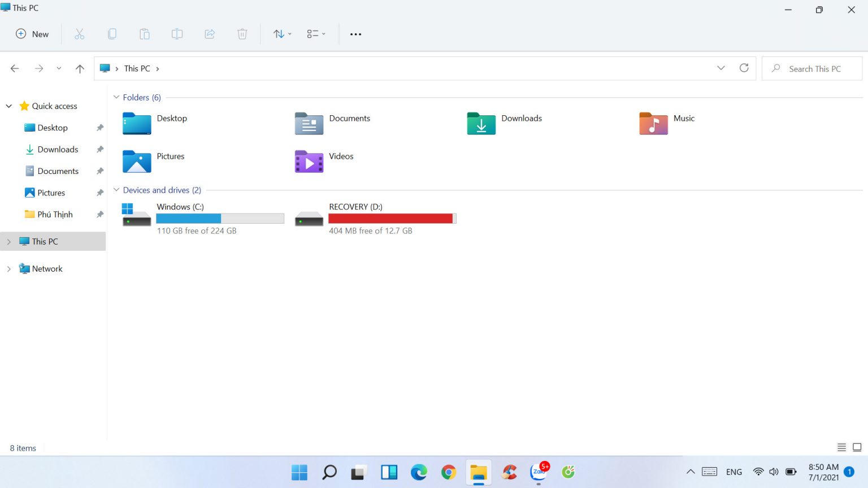
Task: Click the Rename icon in toolbar
Action: 177,34
